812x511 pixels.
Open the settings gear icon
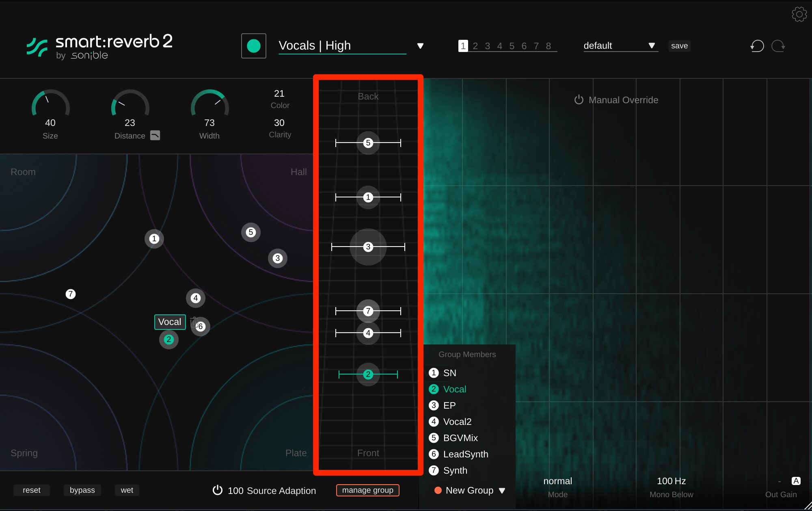(799, 14)
